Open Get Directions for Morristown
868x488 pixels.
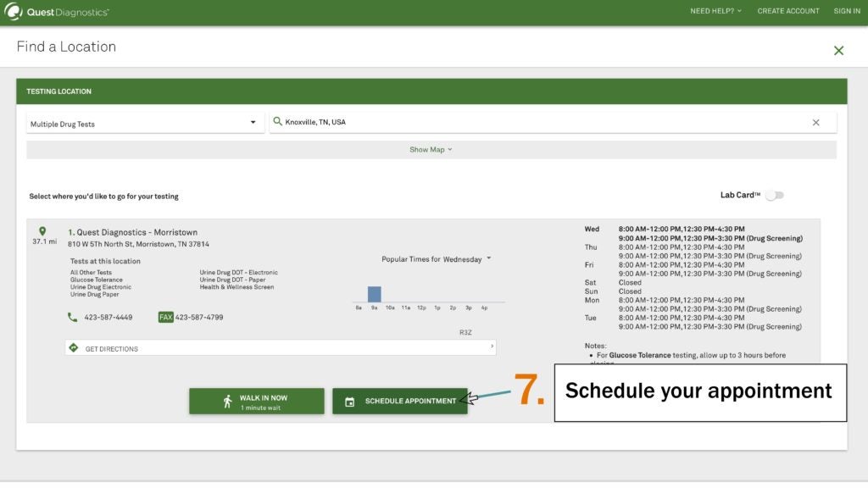point(280,347)
